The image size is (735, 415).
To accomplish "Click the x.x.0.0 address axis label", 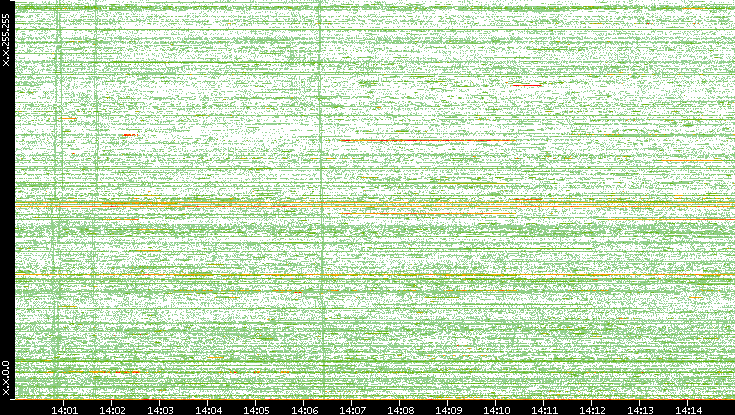I will [6, 378].
